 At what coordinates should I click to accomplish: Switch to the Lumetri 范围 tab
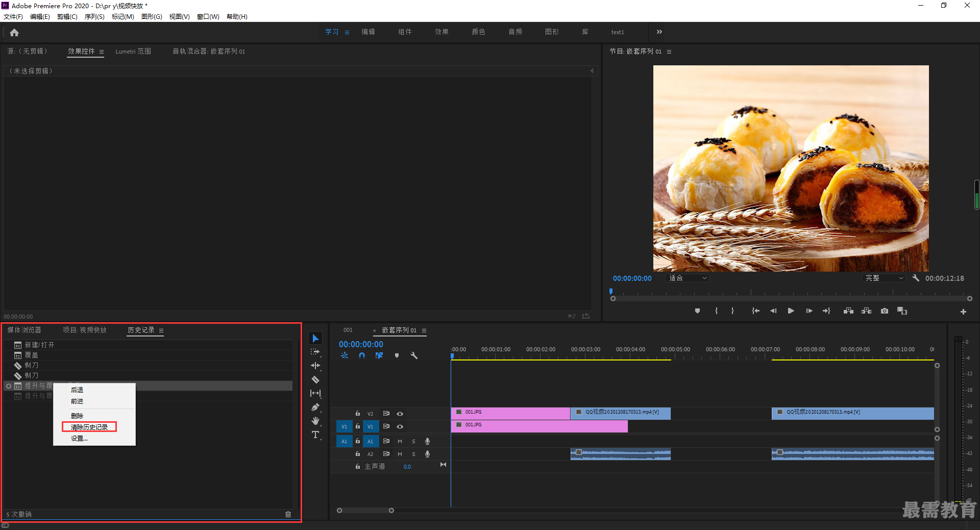(x=133, y=52)
